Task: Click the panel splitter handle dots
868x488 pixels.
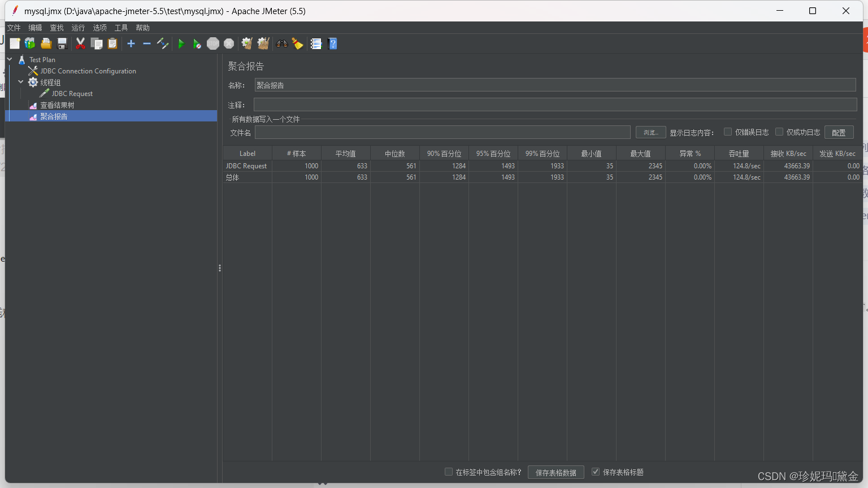Action: coord(219,268)
